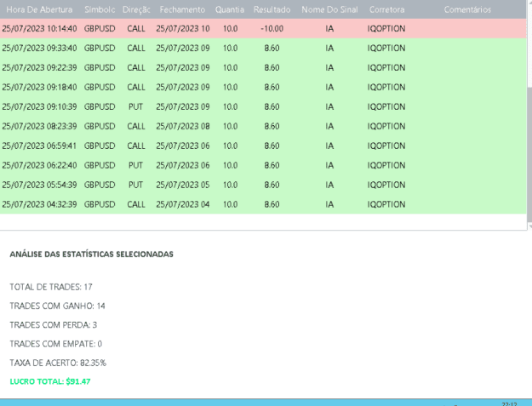Select the trade opened at 25/07/2023 05:54:39
532x406 pixels.
pyautogui.click(x=263, y=185)
